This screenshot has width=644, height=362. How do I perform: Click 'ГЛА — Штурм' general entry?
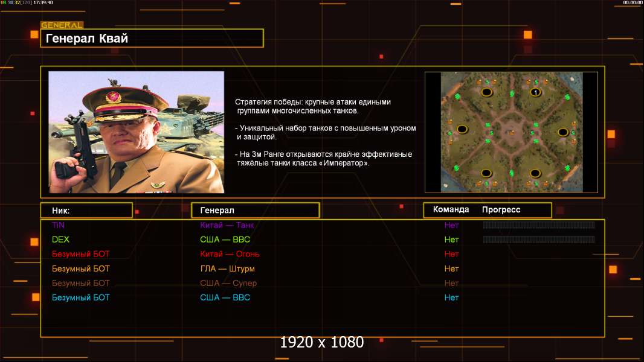click(228, 269)
